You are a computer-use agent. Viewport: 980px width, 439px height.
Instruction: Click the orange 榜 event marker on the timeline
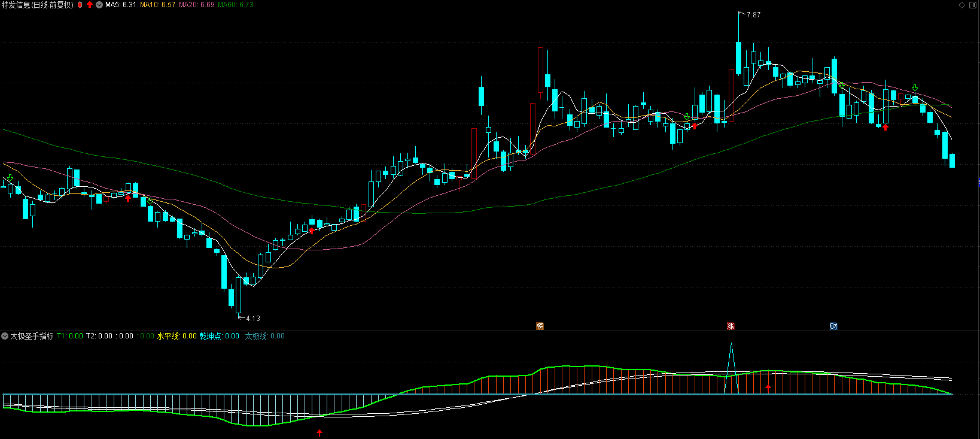[x=540, y=326]
